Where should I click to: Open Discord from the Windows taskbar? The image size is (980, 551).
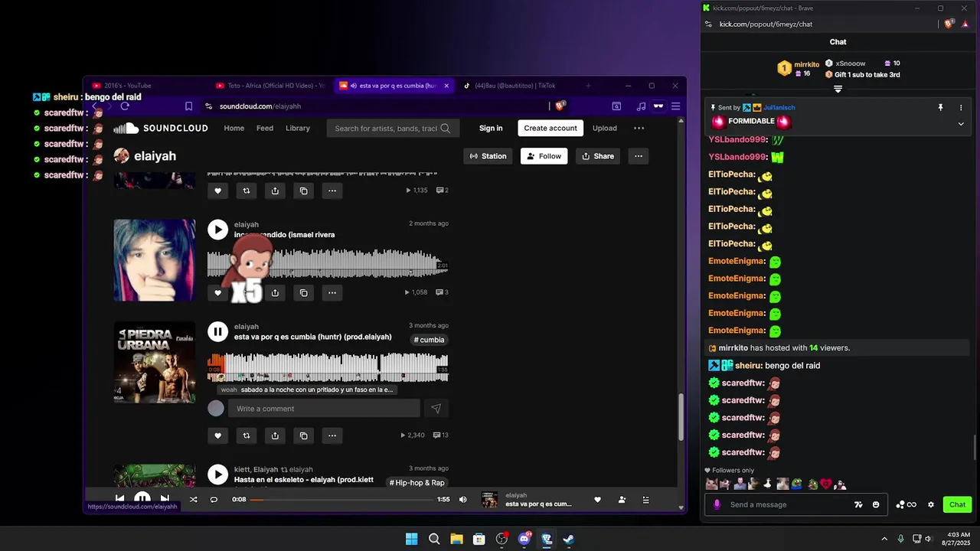tap(524, 539)
